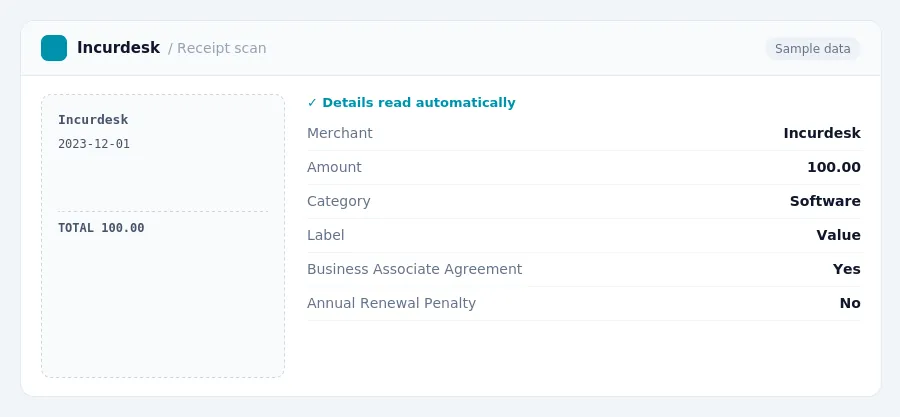Click the Details read automatically status
Screen dimensions: 900x417
click(x=412, y=103)
